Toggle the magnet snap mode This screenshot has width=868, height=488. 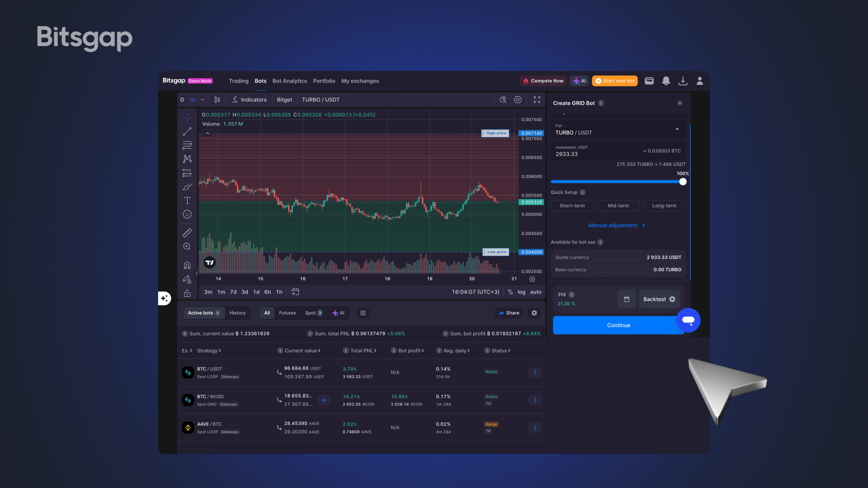pos(187,265)
